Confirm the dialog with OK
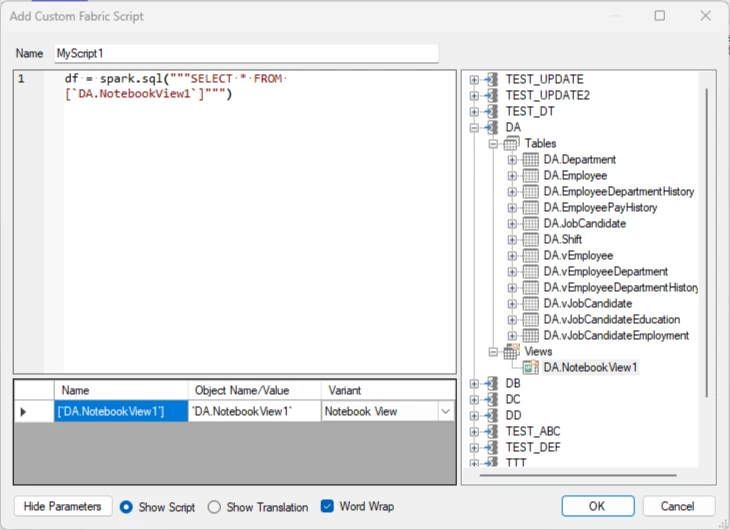This screenshot has width=730, height=530. 598,506
